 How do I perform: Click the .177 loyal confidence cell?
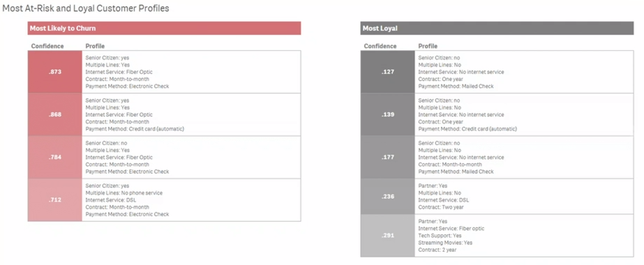pyautogui.click(x=388, y=157)
